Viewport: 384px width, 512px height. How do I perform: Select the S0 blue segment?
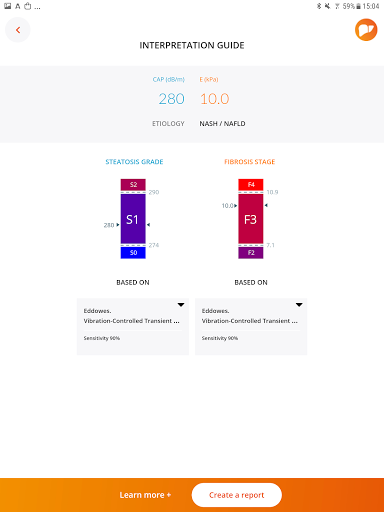(x=133, y=253)
